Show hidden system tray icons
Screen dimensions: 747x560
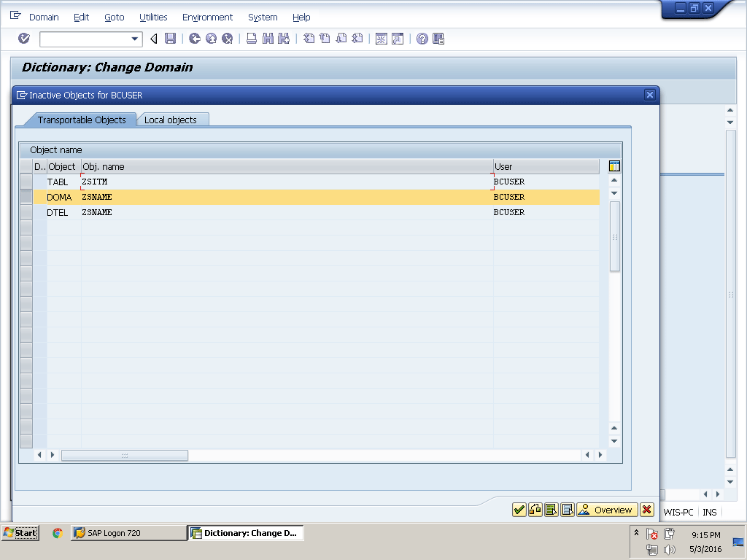636,533
